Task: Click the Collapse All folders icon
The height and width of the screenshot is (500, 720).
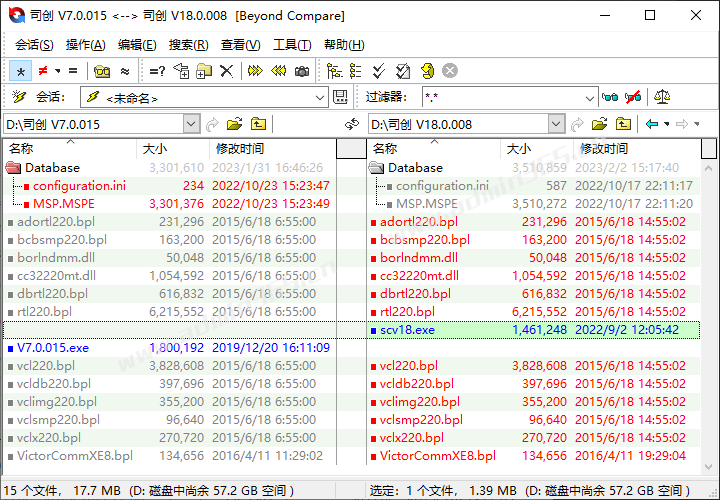Action: click(x=355, y=71)
